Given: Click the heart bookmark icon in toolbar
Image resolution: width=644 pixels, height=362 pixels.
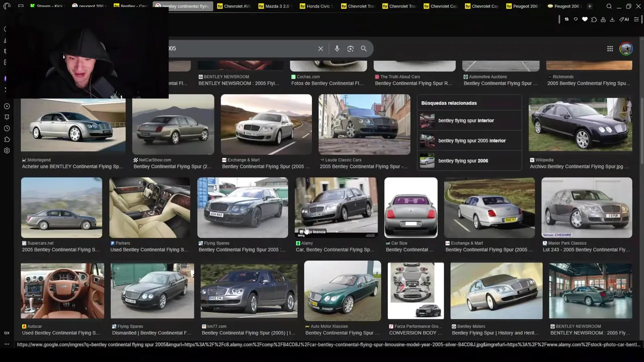Looking at the screenshot, I should (585, 19).
